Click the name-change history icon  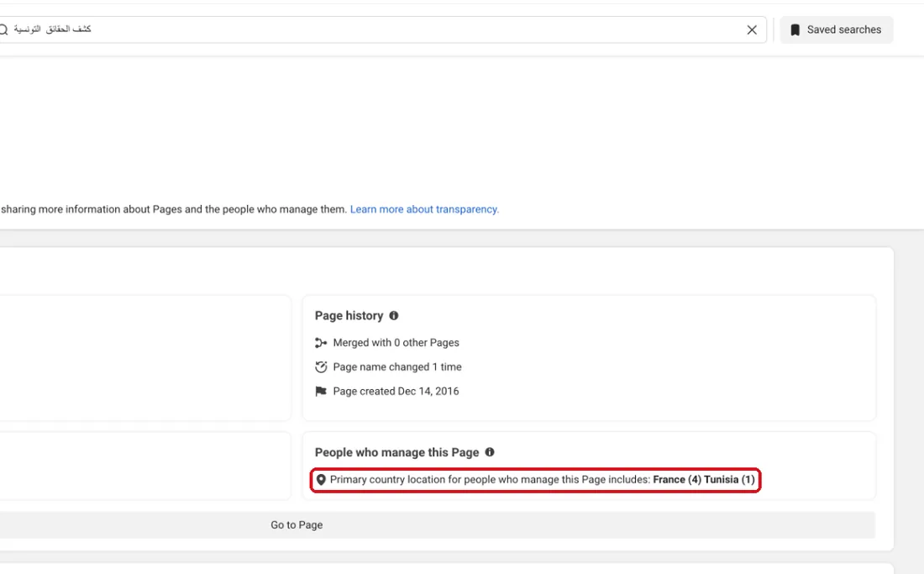(321, 367)
